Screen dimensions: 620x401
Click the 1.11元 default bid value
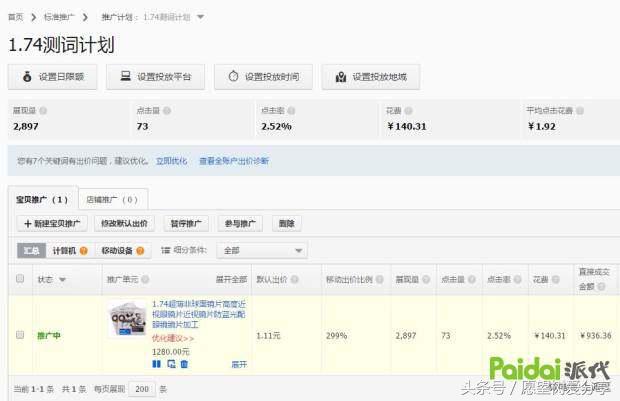pyautogui.click(x=268, y=336)
